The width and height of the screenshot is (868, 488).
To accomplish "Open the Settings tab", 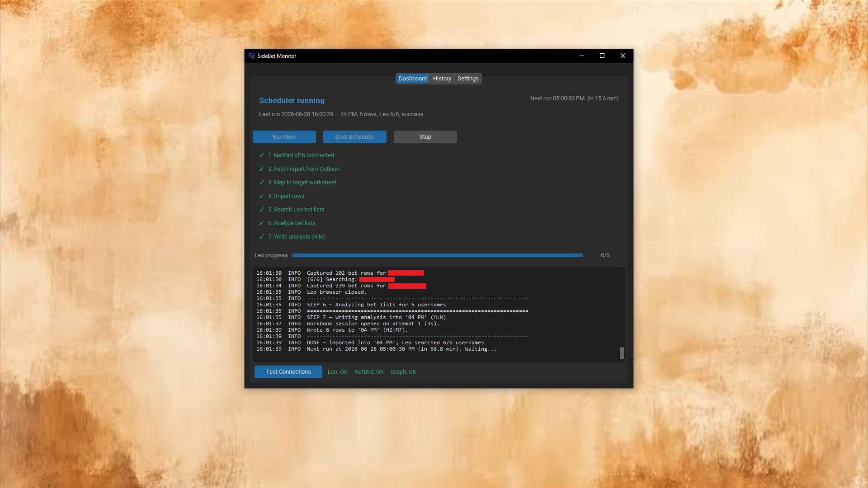I will coord(468,79).
